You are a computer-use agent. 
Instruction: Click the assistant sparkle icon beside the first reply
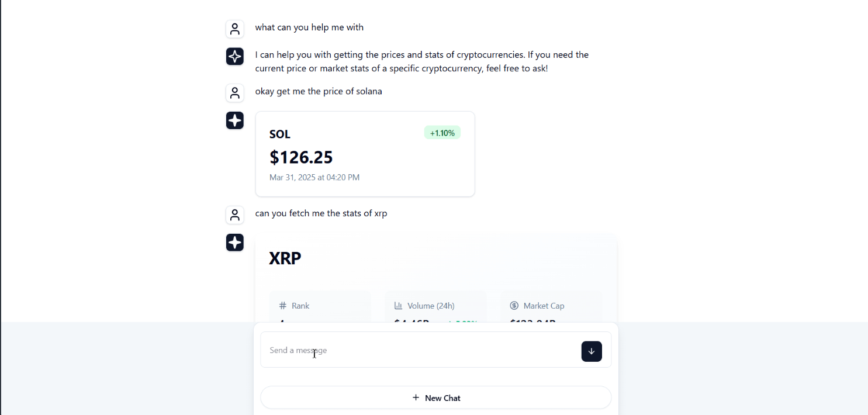(x=235, y=57)
